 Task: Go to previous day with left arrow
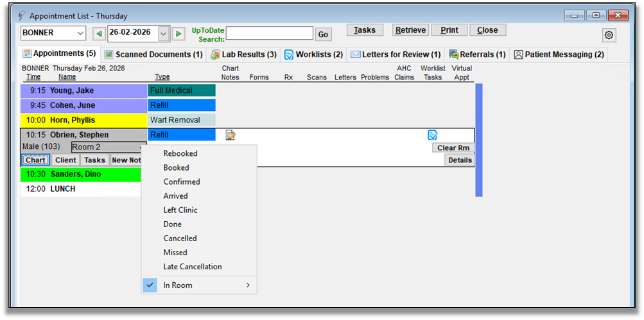coord(99,33)
